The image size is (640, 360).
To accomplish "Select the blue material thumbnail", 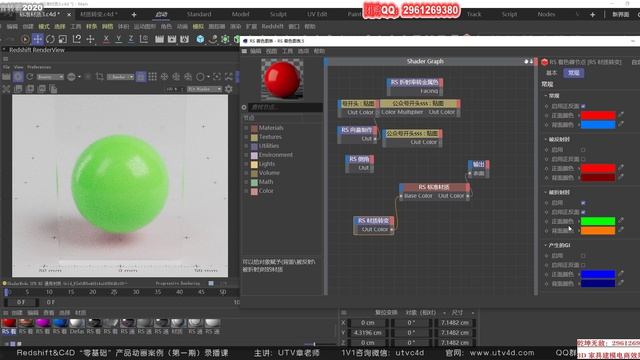I will (x=60, y=323).
